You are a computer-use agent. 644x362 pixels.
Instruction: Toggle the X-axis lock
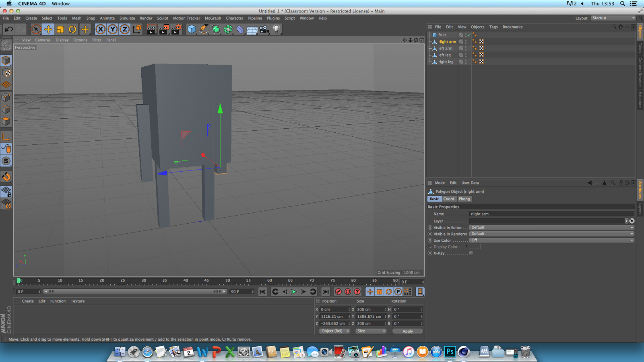(101, 29)
